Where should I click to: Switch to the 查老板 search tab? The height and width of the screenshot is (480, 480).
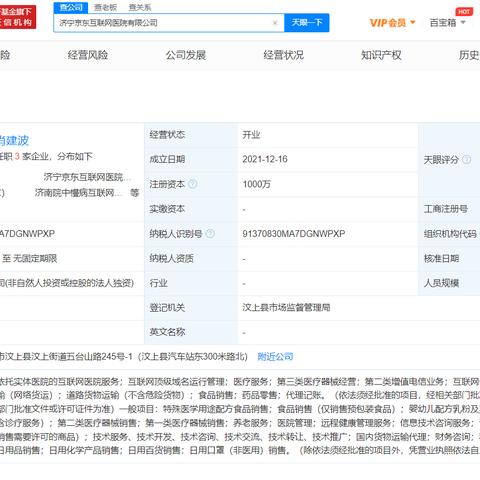105,7
